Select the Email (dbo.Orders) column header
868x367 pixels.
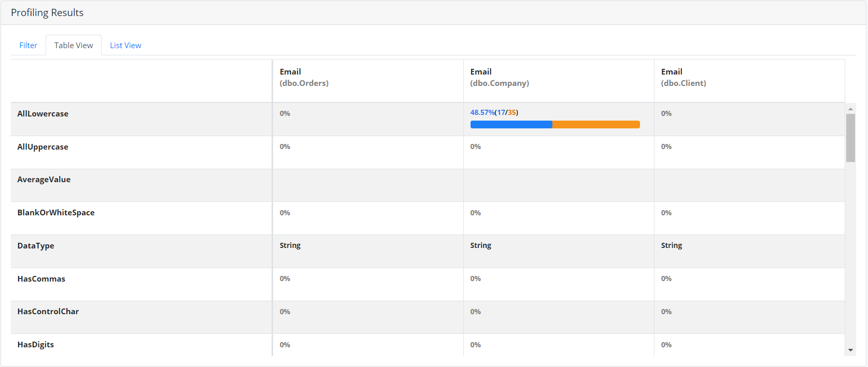click(x=304, y=77)
